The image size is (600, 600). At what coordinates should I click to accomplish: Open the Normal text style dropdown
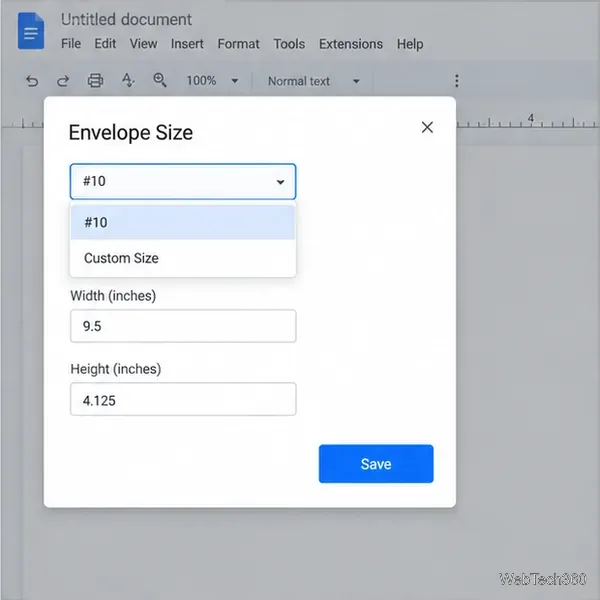click(x=314, y=81)
